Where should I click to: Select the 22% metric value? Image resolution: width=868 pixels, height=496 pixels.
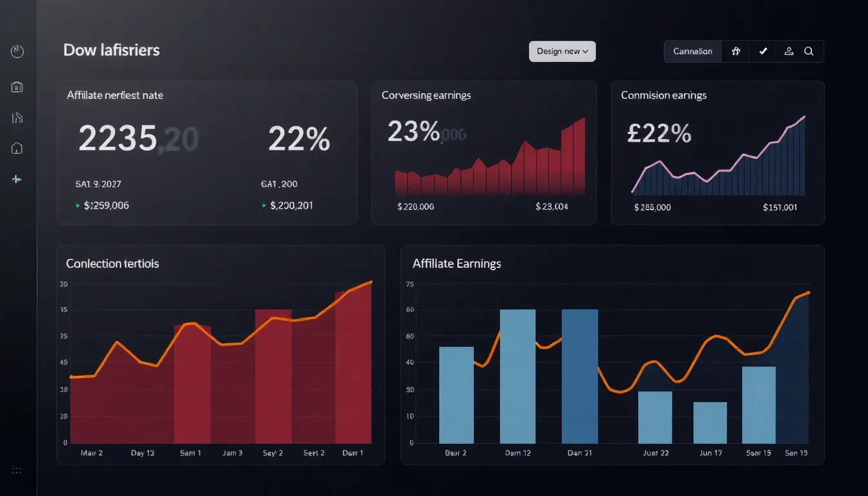click(299, 138)
